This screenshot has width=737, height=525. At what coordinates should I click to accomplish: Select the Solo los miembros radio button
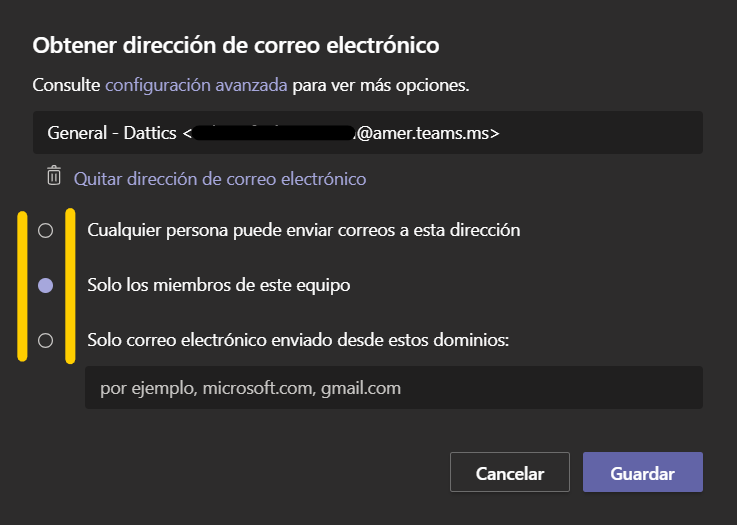coord(45,285)
